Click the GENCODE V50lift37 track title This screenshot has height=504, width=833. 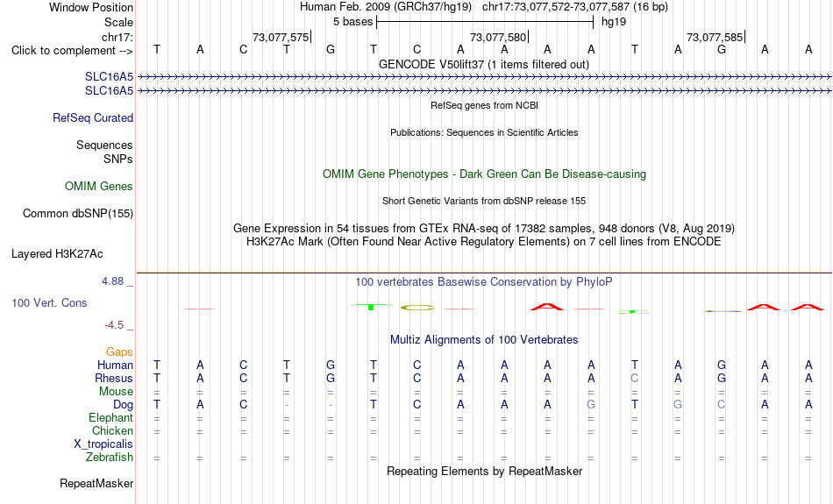pyautogui.click(x=484, y=64)
